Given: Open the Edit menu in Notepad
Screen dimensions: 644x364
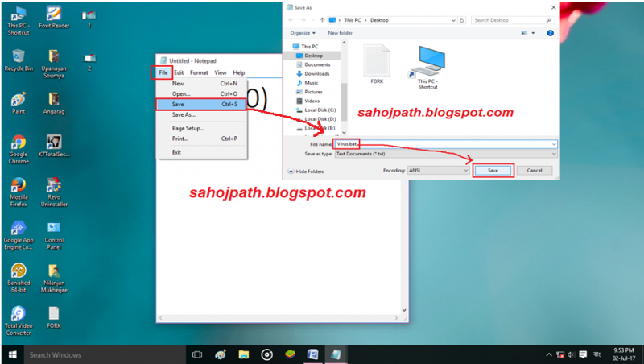Looking at the screenshot, I should tap(179, 72).
